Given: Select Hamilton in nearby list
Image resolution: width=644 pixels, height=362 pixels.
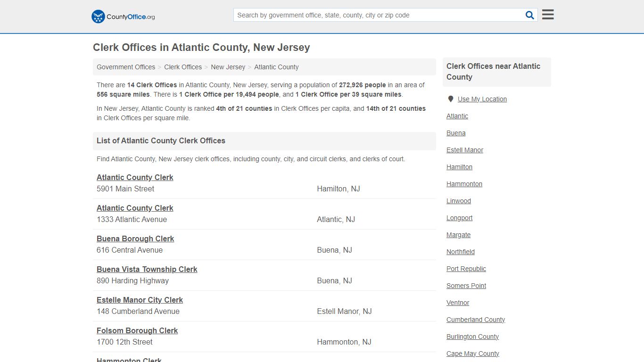Looking at the screenshot, I should [x=459, y=167].
